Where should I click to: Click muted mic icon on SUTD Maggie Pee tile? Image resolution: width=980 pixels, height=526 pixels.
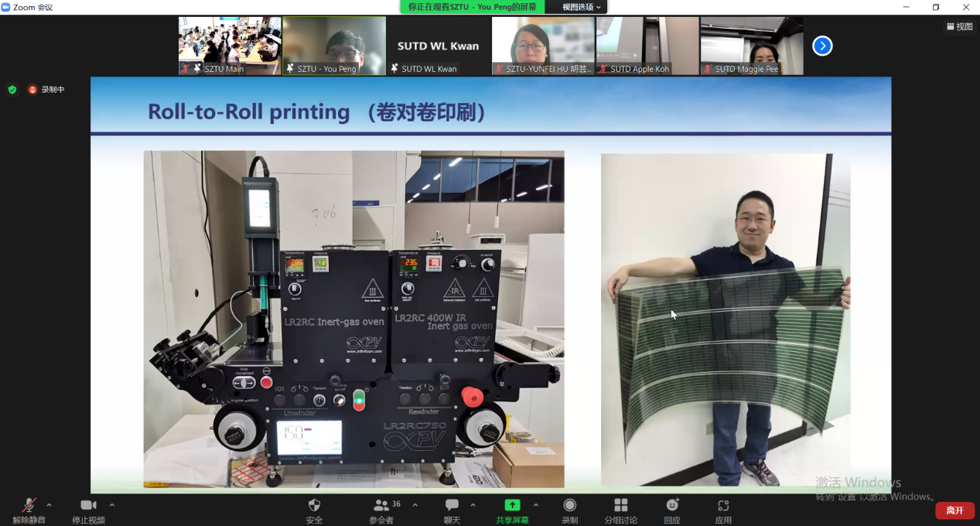[x=708, y=69]
